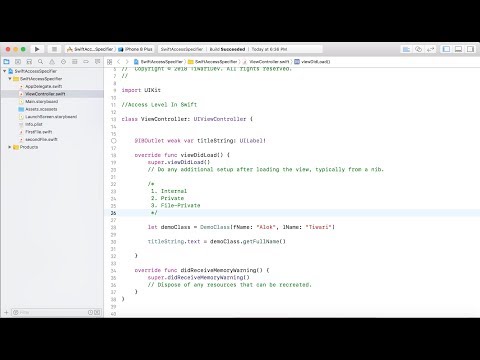Toggle recent files filter
This screenshot has width=480, height=360.
pos(90,312)
